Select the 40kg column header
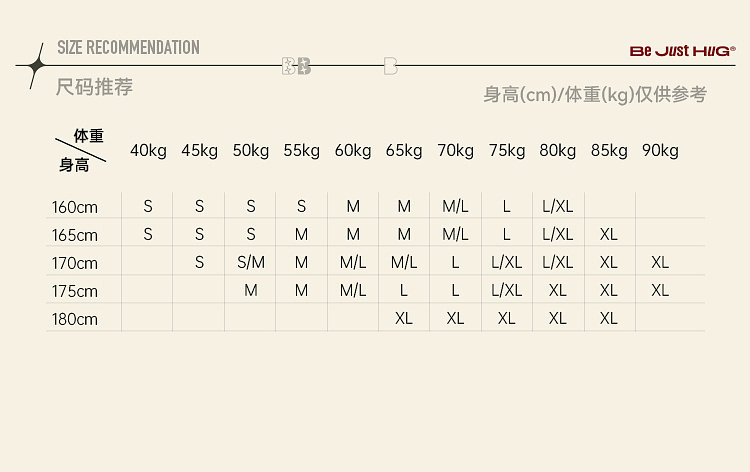The height and width of the screenshot is (472, 750). pos(148,151)
